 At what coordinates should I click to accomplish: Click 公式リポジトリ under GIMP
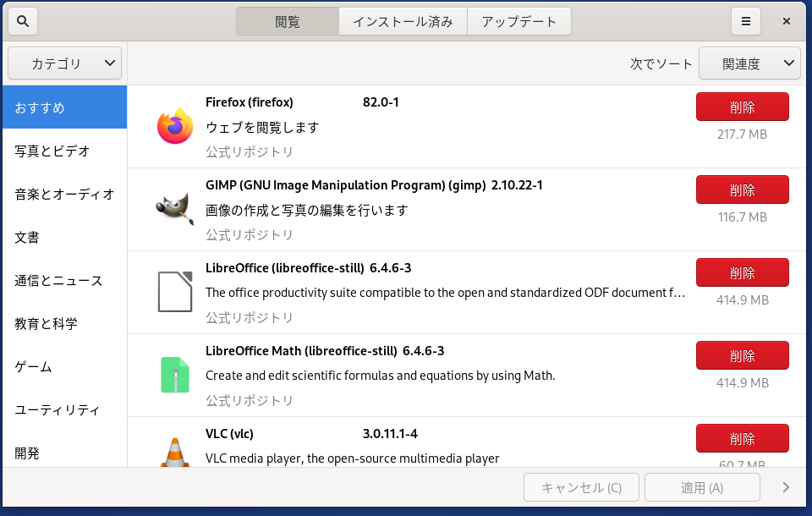[249, 234]
